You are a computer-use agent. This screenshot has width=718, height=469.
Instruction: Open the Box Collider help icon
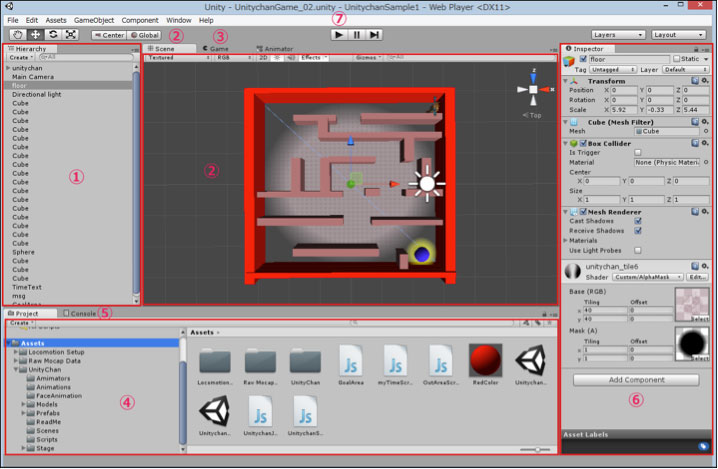(x=695, y=143)
